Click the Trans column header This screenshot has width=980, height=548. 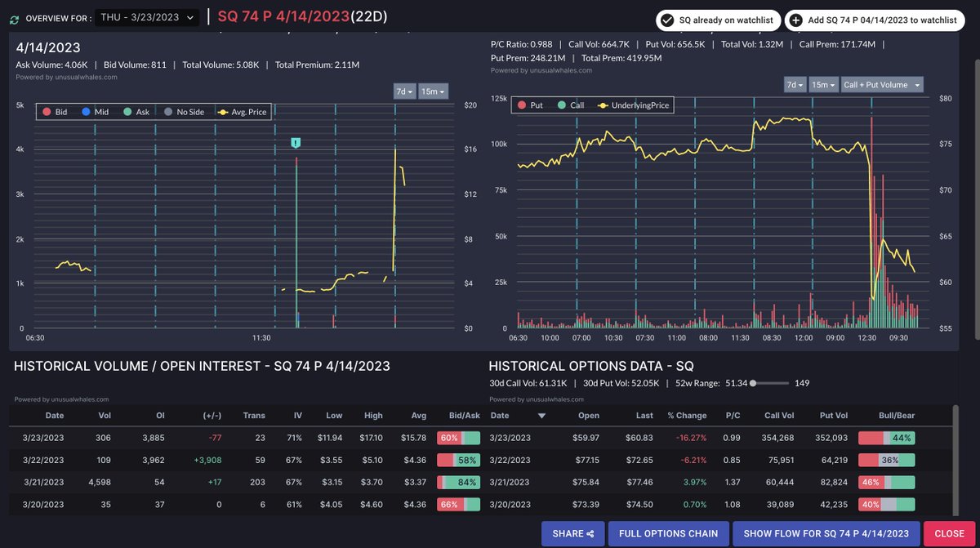tap(254, 416)
